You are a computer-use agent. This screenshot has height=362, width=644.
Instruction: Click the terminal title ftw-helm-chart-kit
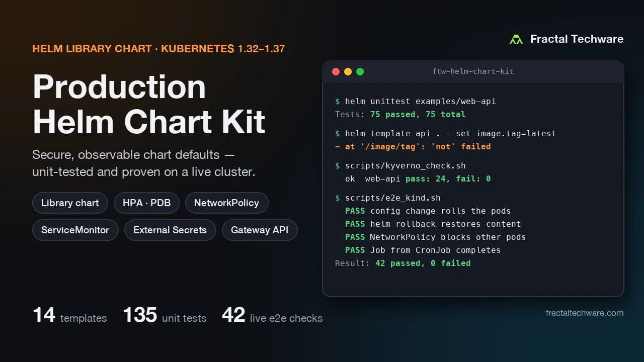pos(473,71)
